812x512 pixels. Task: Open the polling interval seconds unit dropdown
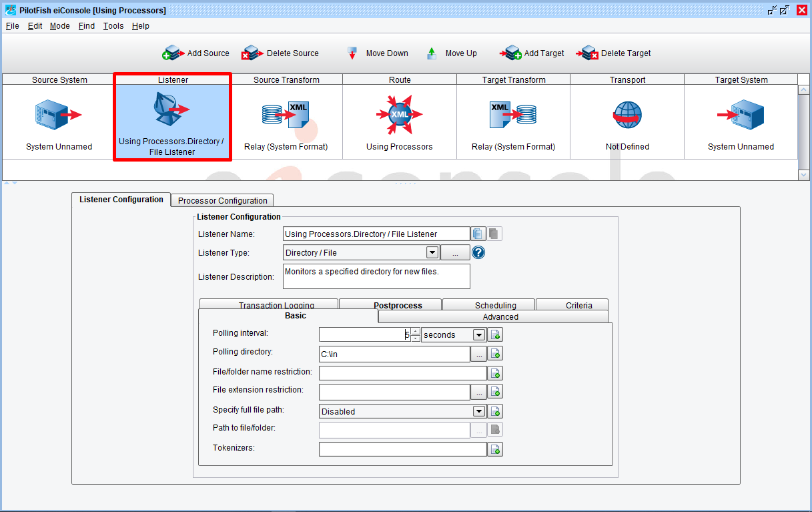478,335
